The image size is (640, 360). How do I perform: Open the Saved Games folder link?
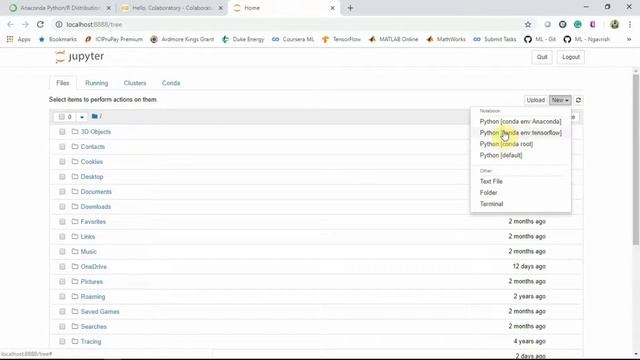[x=100, y=311]
